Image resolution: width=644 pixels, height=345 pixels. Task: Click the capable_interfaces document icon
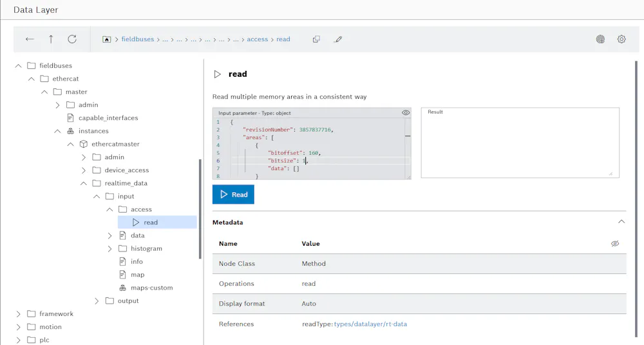pos(70,117)
